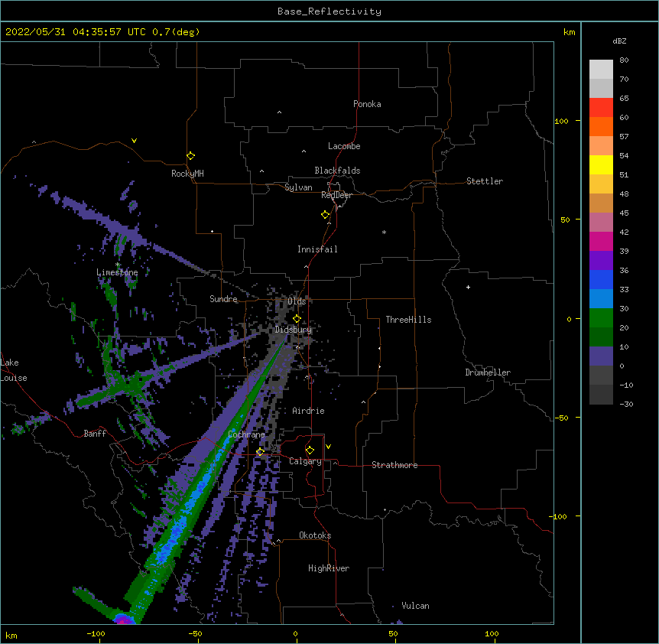Click the Base_Reflectivity title
Image resolution: width=659 pixels, height=644 pixels.
click(329, 11)
